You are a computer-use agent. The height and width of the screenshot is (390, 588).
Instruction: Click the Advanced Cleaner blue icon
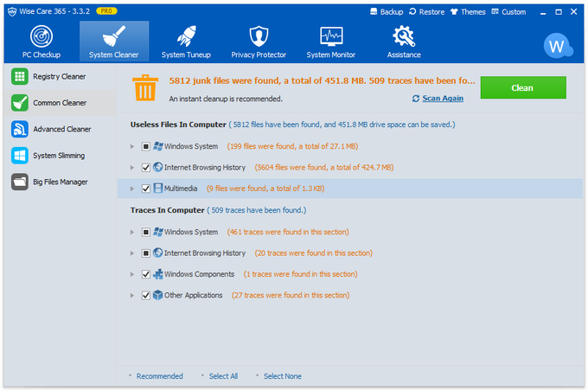20,129
